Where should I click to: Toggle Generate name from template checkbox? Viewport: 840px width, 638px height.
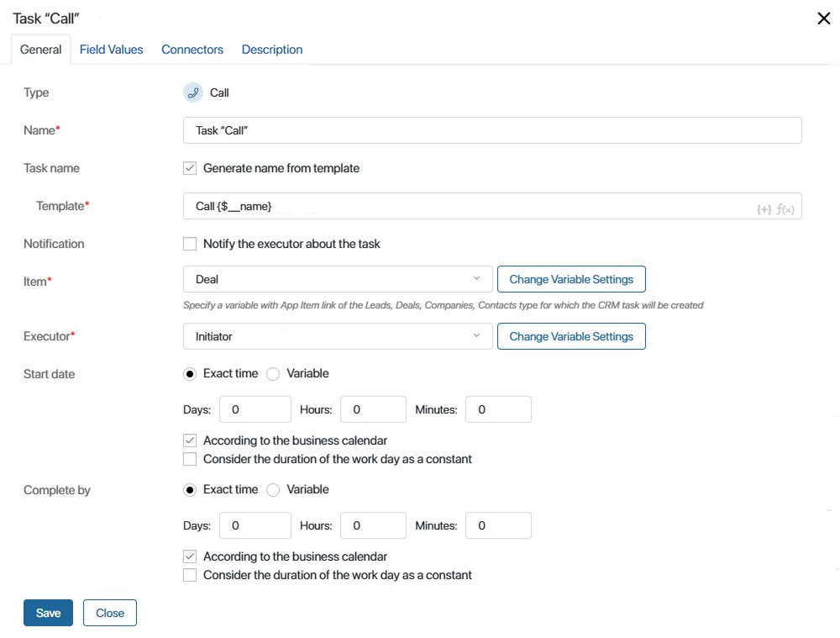(x=190, y=168)
